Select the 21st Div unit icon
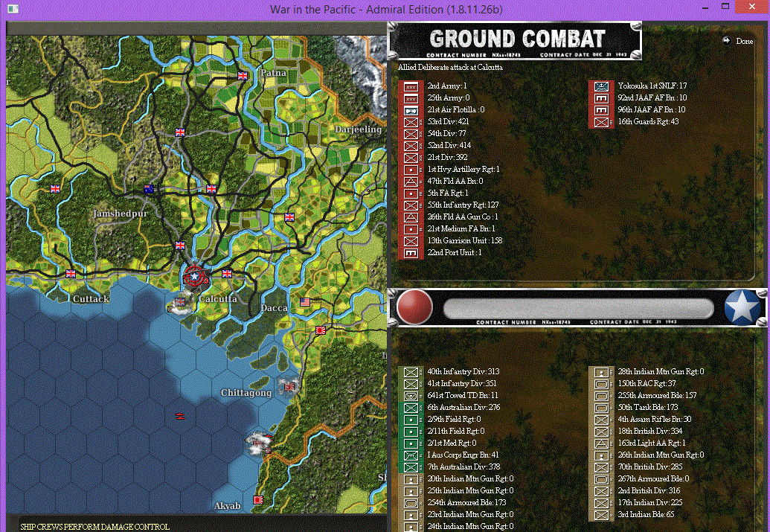Viewport: 770px width, 532px height. coord(411,158)
